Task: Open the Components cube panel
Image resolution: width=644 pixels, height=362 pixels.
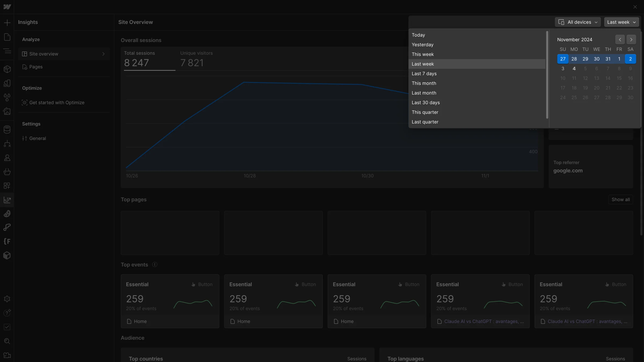Action: coord(7,69)
